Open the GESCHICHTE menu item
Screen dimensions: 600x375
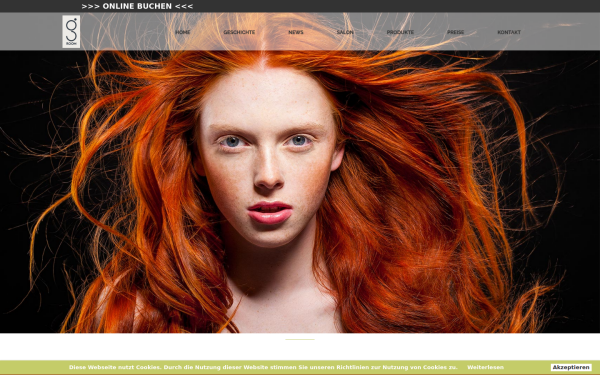coord(239,32)
